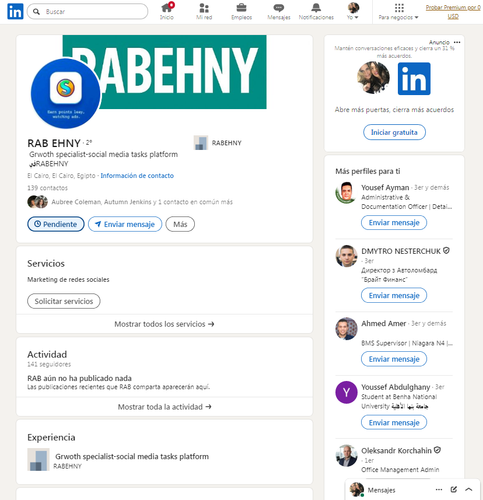Open DMYTRO NESTERCHUK profile photo
483x500 pixels.
click(346, 256)
